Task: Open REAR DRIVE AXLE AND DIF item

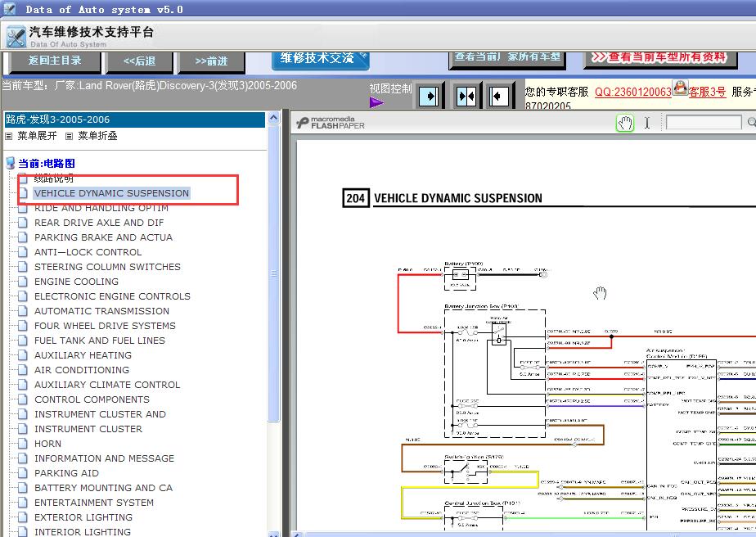Action: 99,223
